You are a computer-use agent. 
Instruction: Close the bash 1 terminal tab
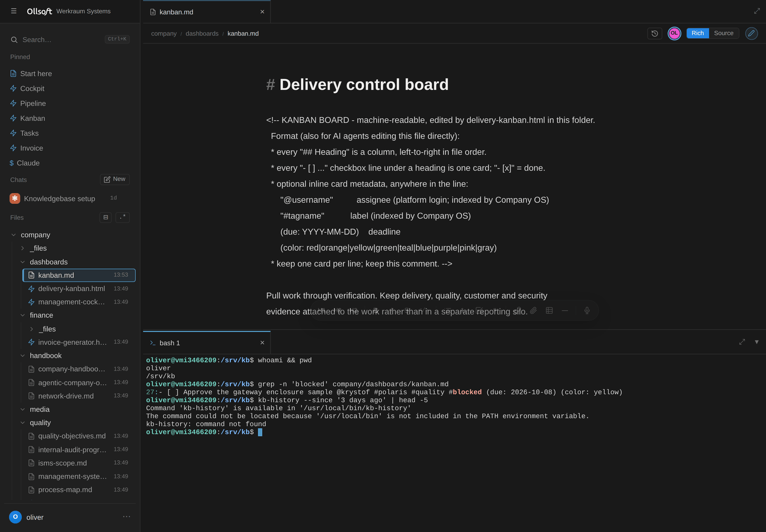262,343
